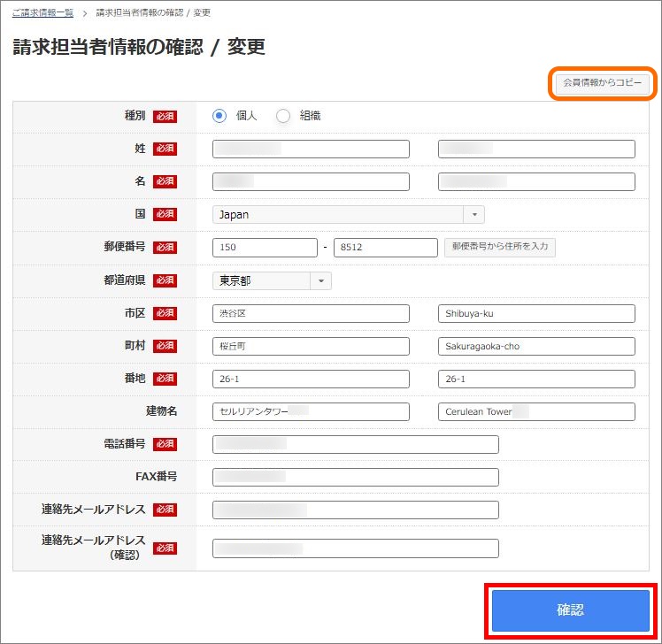Click the 連絡先メールアドレス(確認) input field
662x644 pixels.
356,548
